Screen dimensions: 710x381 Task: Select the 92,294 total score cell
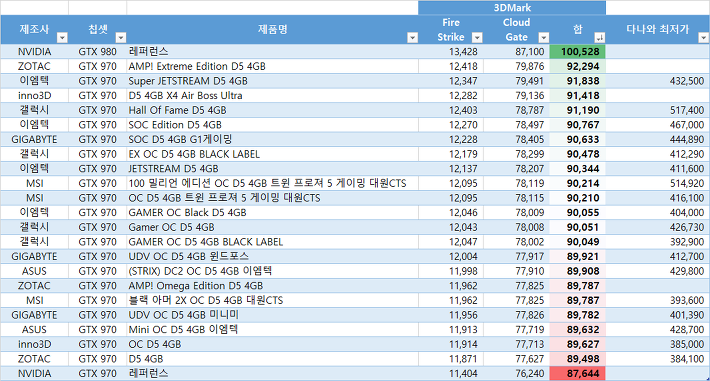click(x=578, y=66)
